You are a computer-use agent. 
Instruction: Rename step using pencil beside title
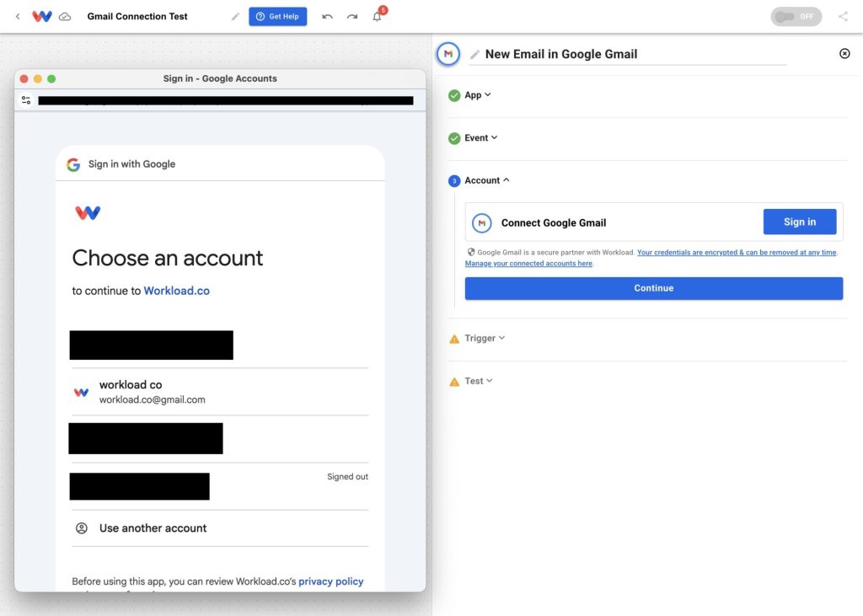pos(474,55)
